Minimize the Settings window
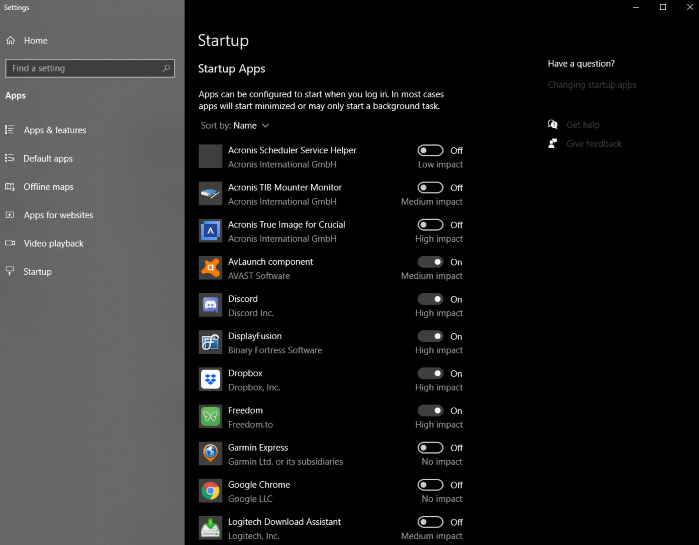 (x=636, y=7)
